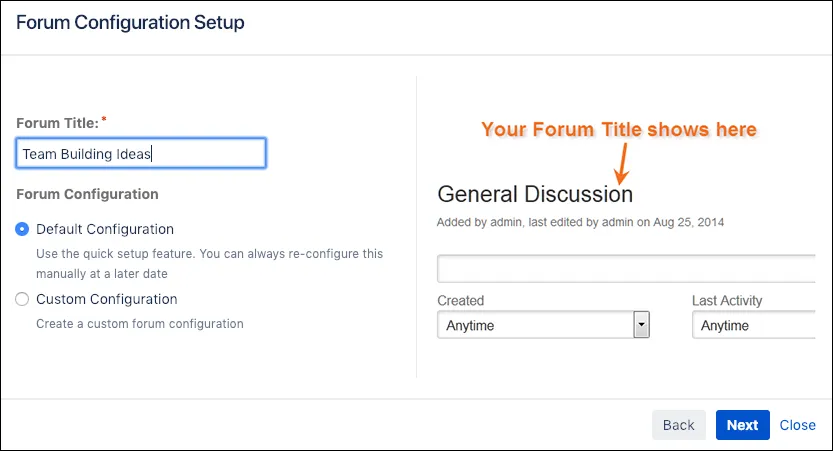Open the Created Anytime dropdown
Viewport: 833px width, 451px height.
click(543, 325)
